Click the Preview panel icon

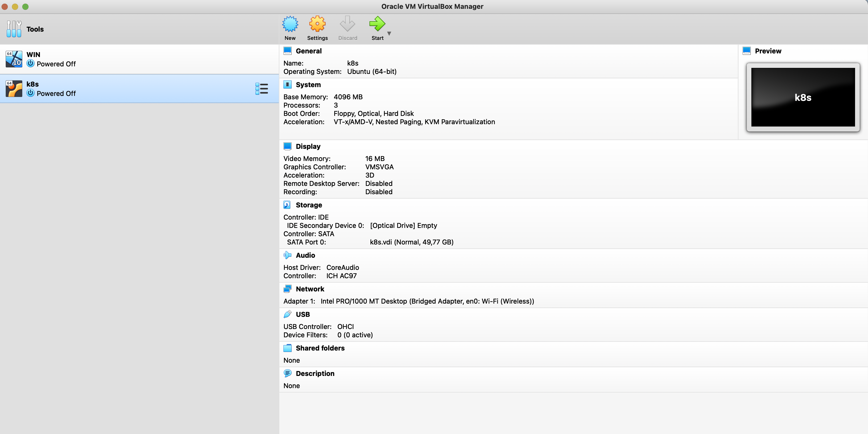(x=747, y=51)
